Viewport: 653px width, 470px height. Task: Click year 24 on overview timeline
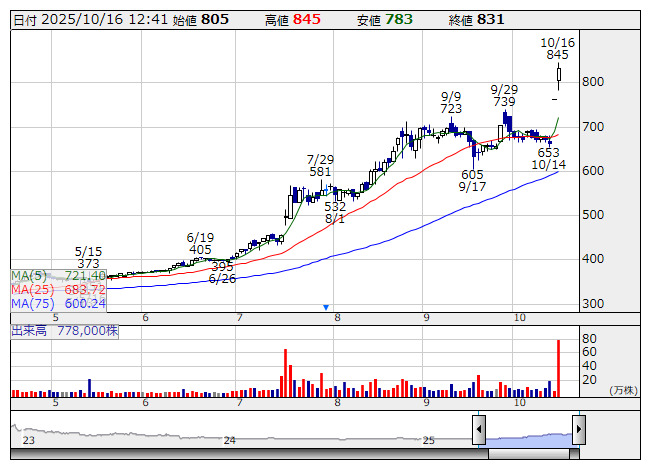(x=229, y=440)
